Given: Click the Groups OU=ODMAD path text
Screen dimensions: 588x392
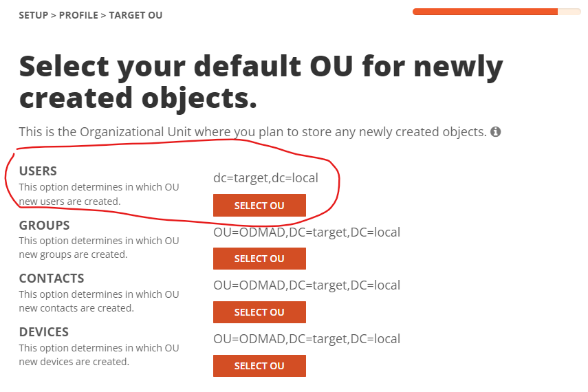Looking at the screenshot, I should pos(307,232).
